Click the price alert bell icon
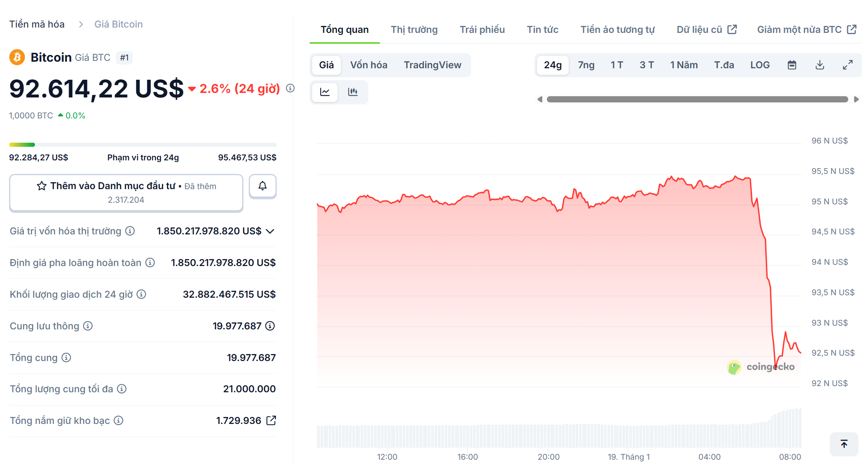 coord(263,186)
